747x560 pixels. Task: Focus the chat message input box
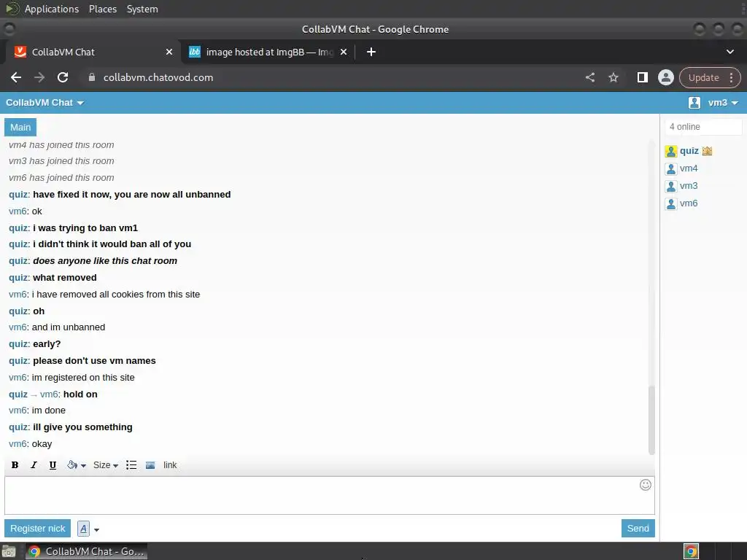[x=329, y=495]
